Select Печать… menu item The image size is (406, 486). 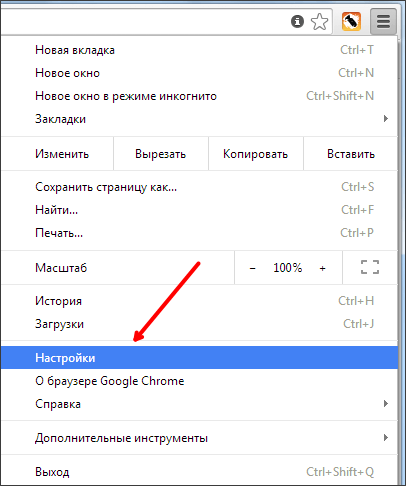(199, 233)
